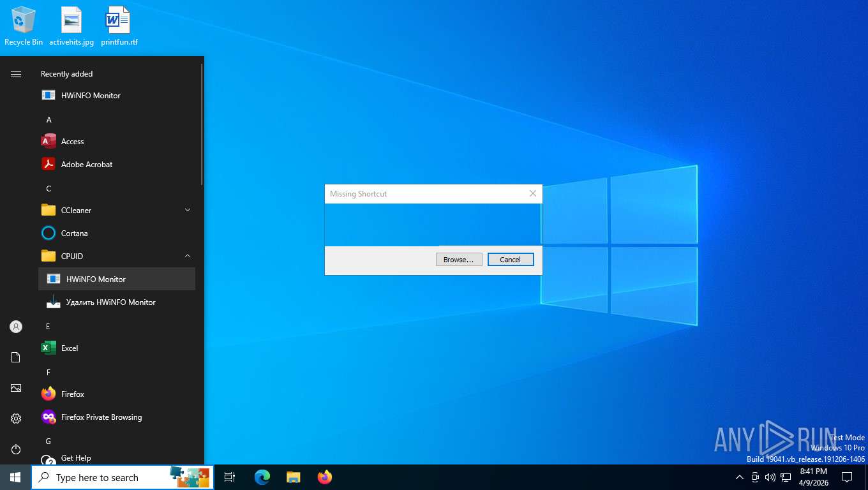Show hidden system tray icons
Viewport: 868px width, 490px height.
click(x=740, y=477)
